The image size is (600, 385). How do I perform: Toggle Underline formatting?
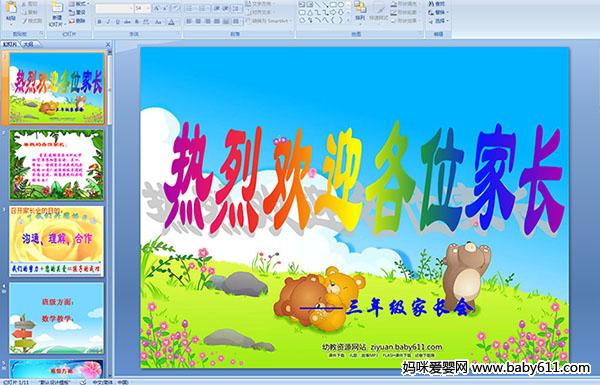pyautogui.click(x=117, y=22)
